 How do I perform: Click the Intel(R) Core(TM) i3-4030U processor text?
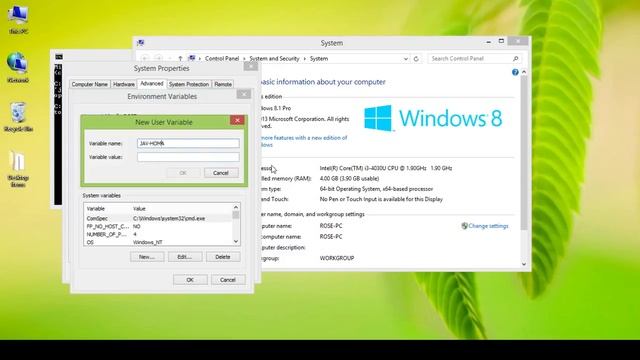pos(386,168)
